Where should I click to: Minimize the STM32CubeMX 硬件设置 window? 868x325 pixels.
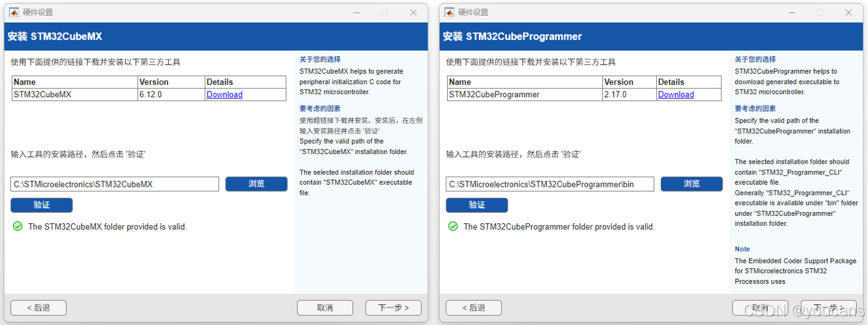pos(356,12)
